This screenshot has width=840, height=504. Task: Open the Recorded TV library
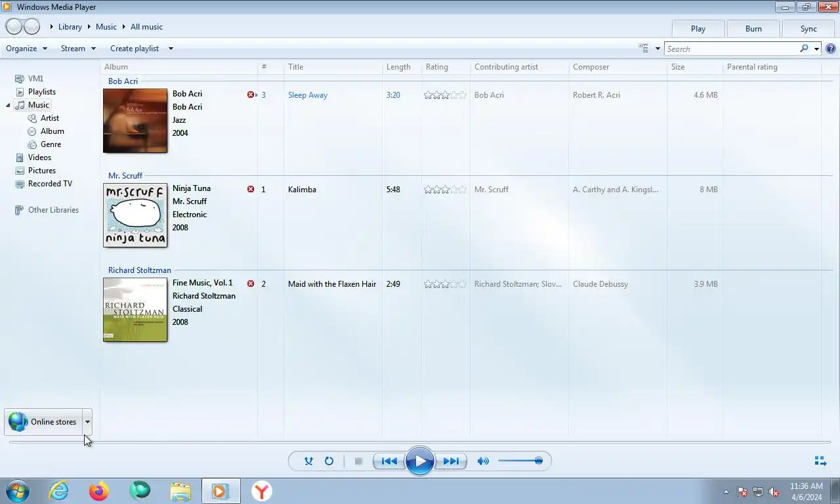click(x=50, y=184)
